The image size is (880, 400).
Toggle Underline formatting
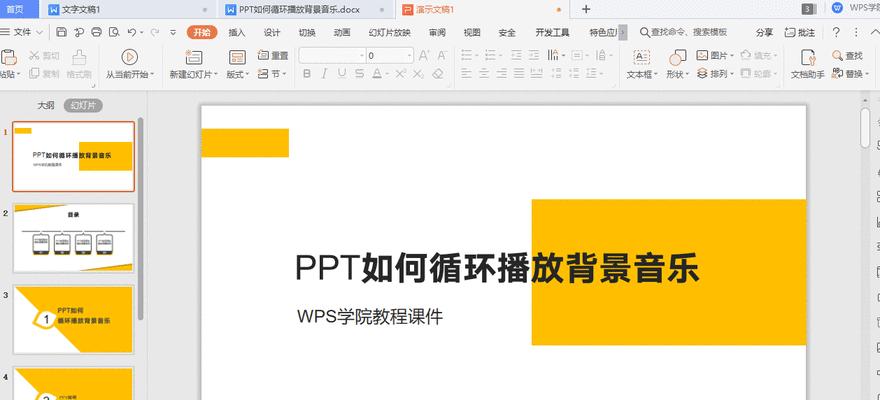coord(342,73)
